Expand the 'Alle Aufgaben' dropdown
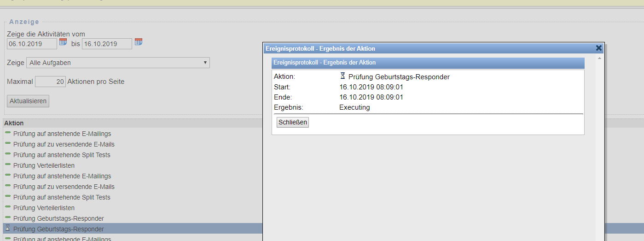The image size is (644, 241). pyautogui.click(x=118, y=63)
